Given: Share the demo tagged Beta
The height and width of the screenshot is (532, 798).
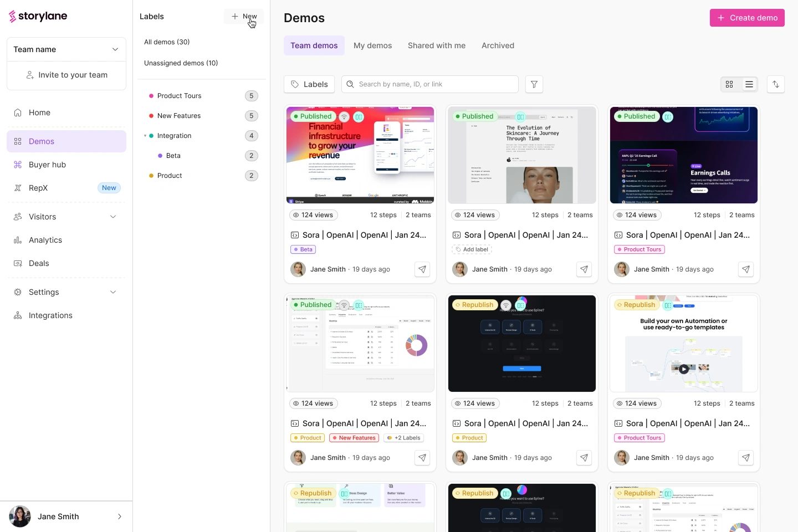Looking at the screenshot, I should click(x=422, y=269).
